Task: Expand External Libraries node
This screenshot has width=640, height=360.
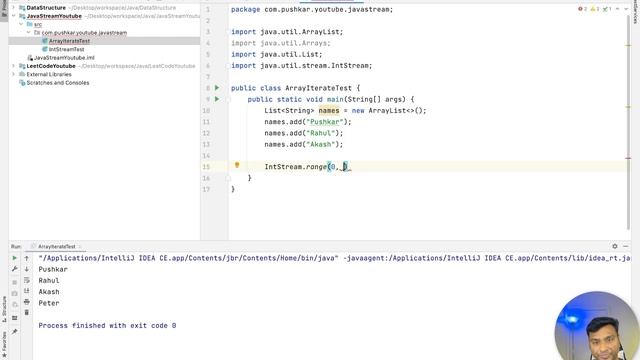Action: tap(13, 74)
